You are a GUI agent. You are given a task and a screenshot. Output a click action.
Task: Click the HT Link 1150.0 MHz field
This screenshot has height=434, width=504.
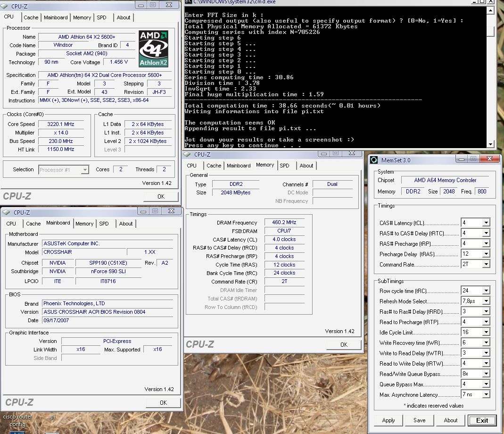tap(61, 149)
